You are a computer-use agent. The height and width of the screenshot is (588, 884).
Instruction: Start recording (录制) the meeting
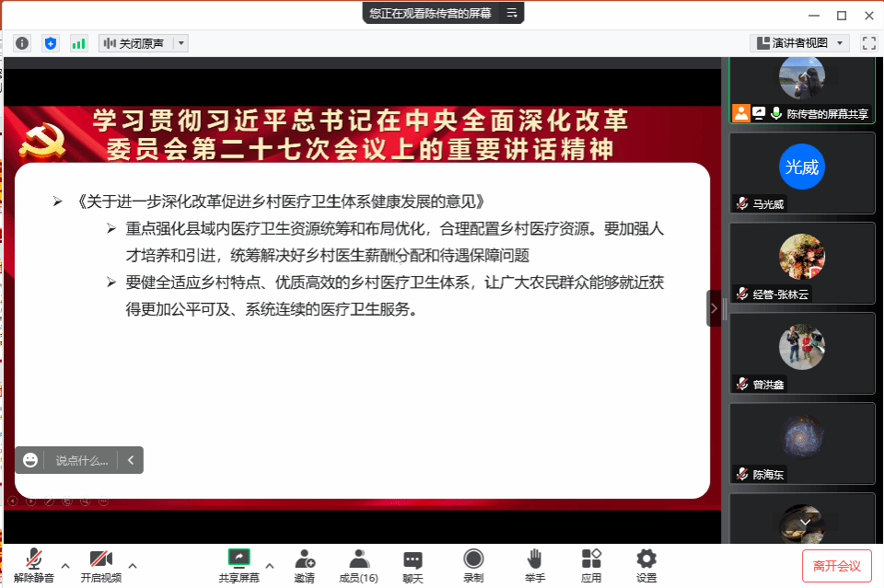click(473, 565)
